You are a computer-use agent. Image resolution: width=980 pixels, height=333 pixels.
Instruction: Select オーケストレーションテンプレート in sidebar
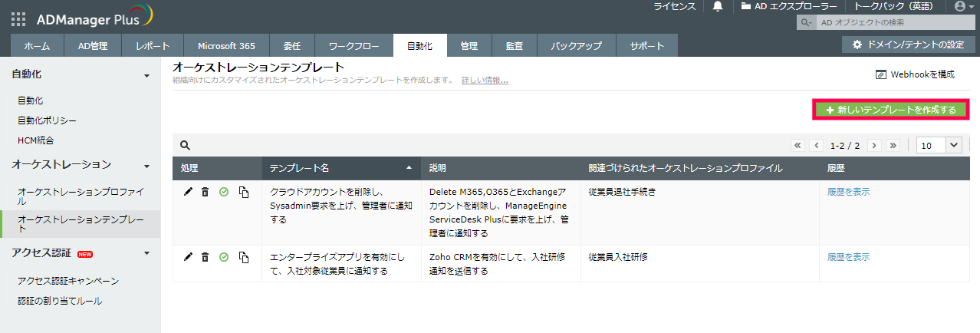coord(81,224)
